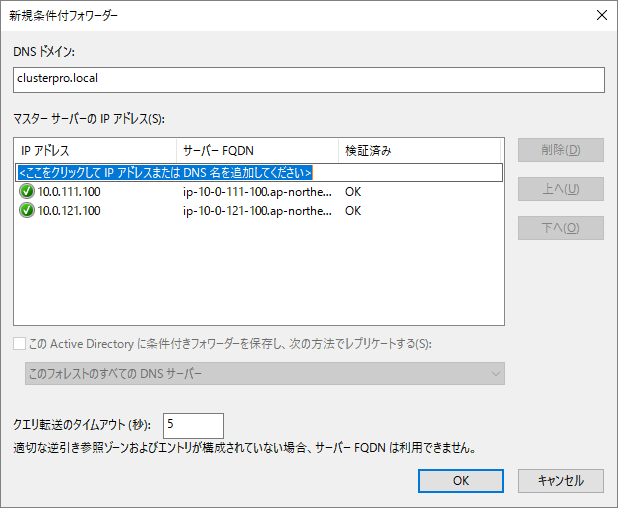The height and width of the screenshot is (508, 618).
Task: Click the OK button
Action: coord(460,480)
